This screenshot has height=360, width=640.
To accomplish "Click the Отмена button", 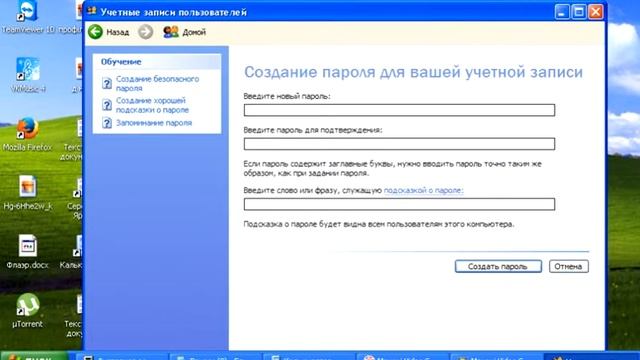I will coord(569,267).
